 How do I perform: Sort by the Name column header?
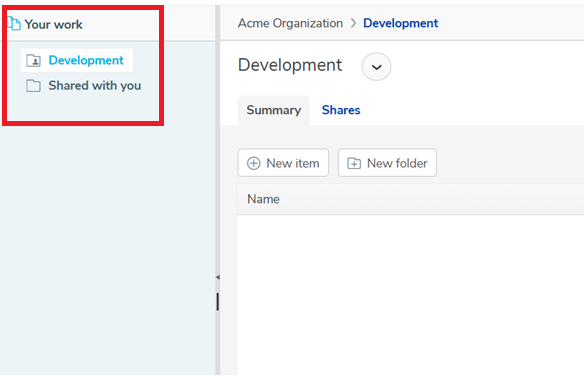[263, 199]
